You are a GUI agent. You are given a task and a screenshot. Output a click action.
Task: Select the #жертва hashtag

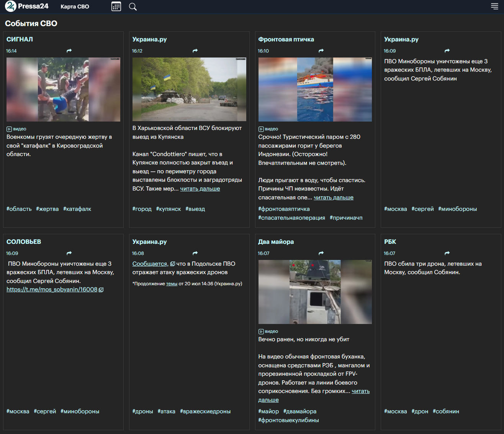click(x=47, y=209)
